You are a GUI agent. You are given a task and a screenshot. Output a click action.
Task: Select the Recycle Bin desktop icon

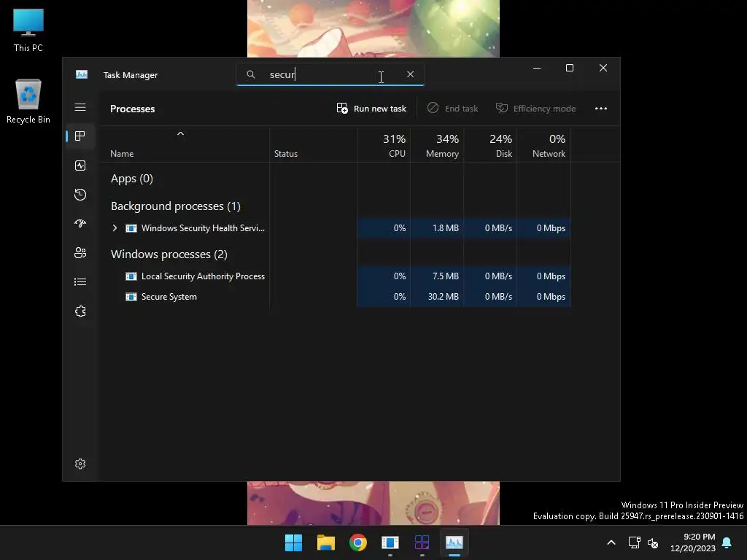click(28, 101)
